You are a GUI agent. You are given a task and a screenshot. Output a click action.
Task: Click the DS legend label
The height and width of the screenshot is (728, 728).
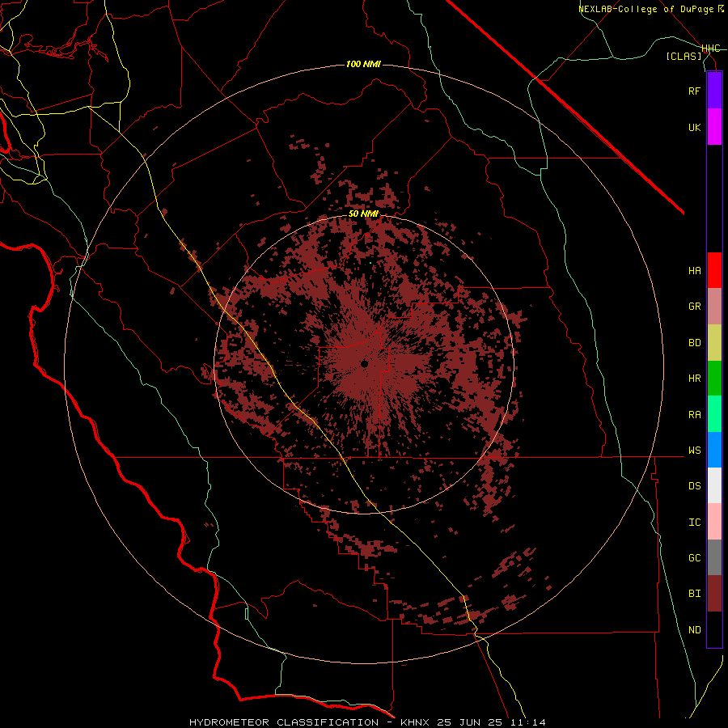tap(694, 486)
